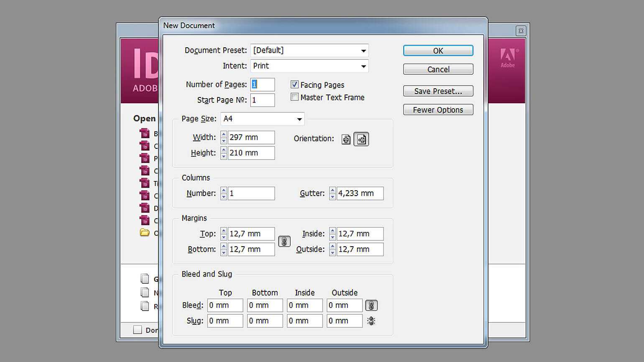Toggle the bleed chain link icon

[x=371, y=306]
